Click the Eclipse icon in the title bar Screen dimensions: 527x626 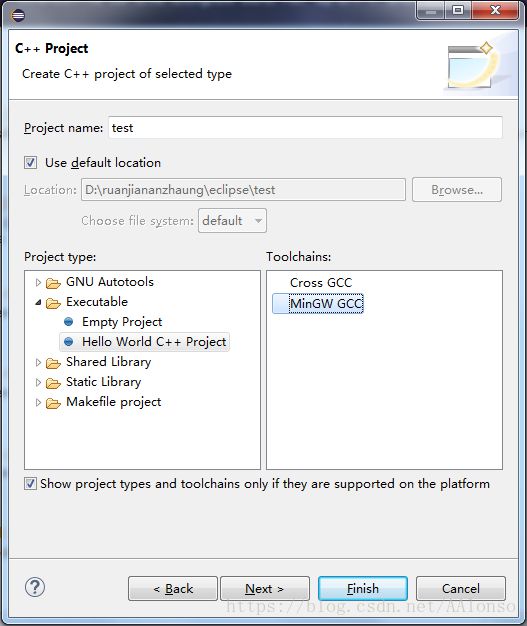pos(18,15)
